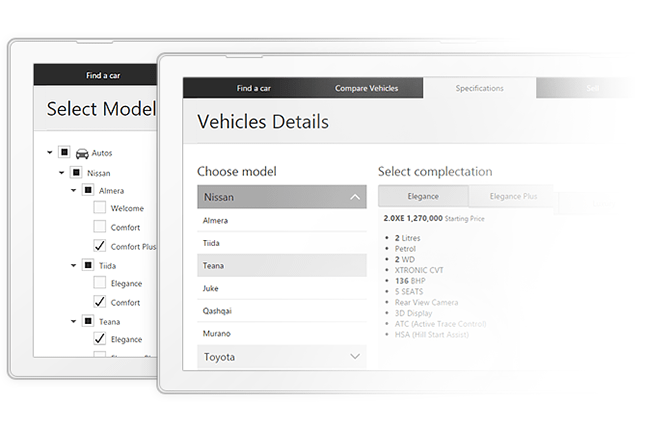645x435 pixels.
Task: Click the Select Model heading
Action: tap(101, 109)
